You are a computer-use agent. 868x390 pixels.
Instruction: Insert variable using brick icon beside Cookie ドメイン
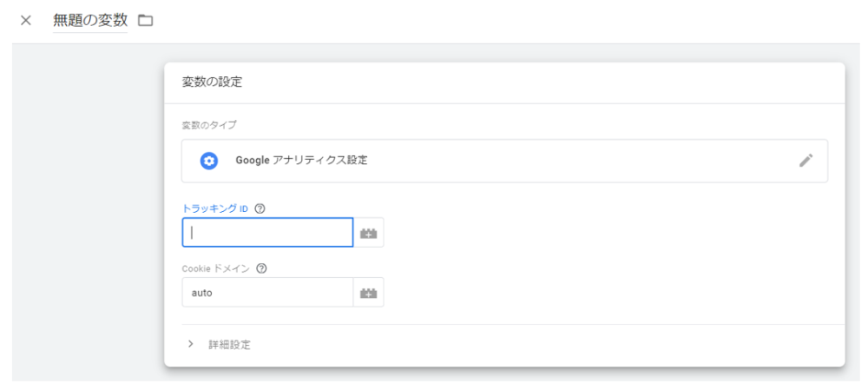[x=368, y=293]
